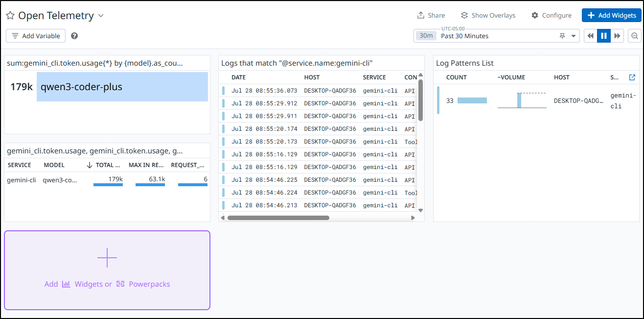Sort the table by the MODEL column

click(x=54, y=165)
